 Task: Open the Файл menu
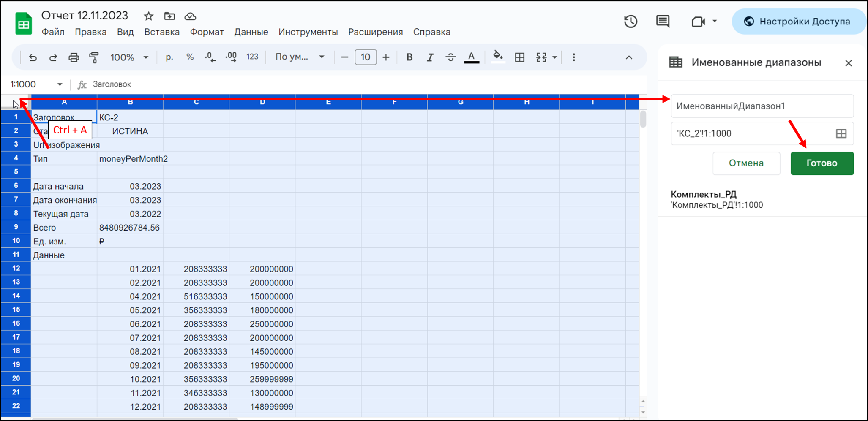pos(53,32)
